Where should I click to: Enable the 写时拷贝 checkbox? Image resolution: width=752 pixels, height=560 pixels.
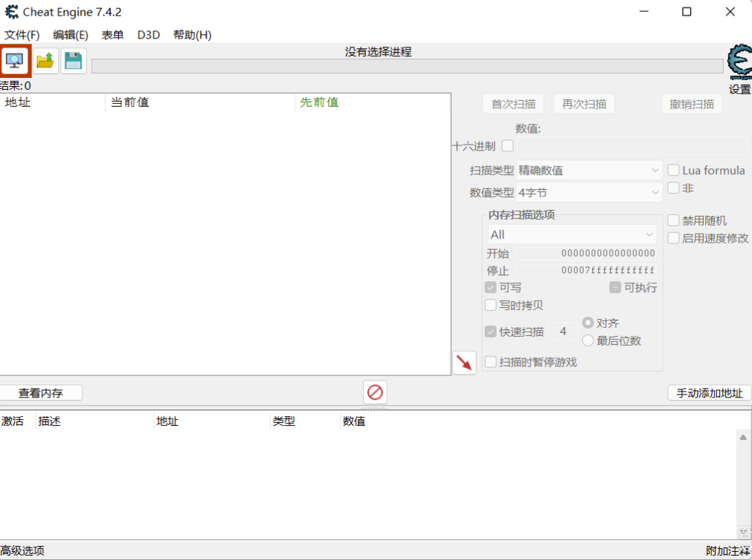pyautogui.click(x=490, y=305)
